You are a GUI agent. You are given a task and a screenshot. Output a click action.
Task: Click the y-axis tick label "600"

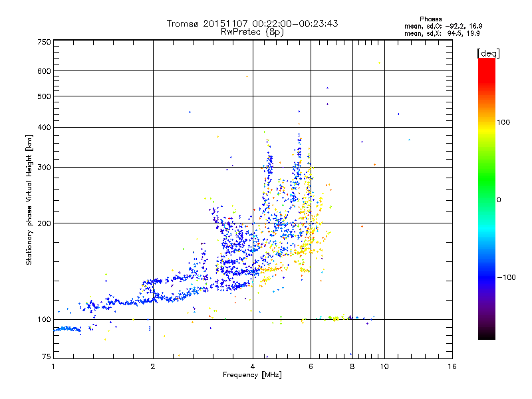[44, 71]
